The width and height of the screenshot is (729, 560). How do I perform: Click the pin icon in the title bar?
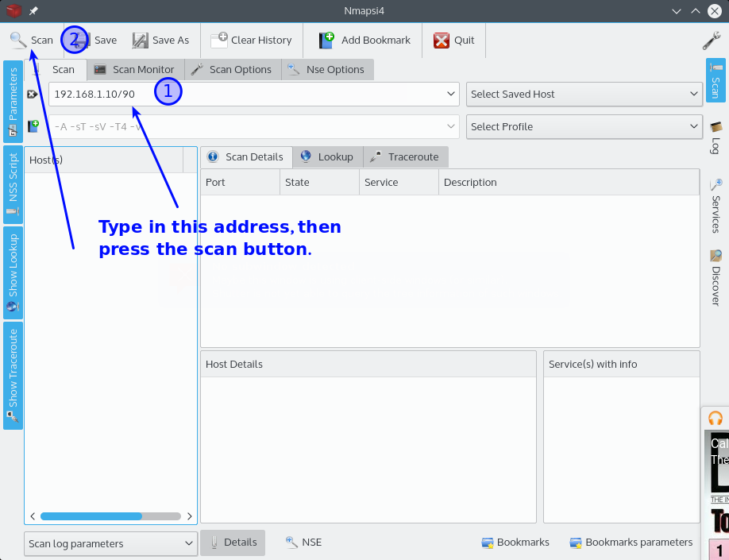coord(33,10)
